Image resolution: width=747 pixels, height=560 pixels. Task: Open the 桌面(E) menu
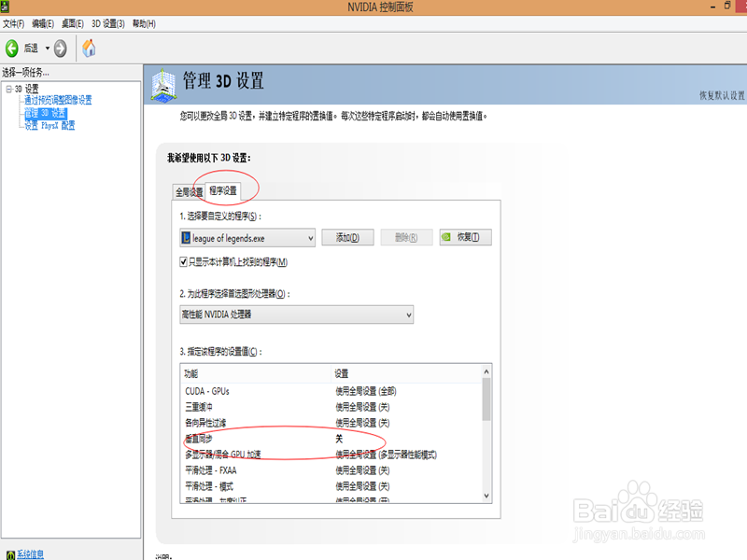[x=73, y=24]
